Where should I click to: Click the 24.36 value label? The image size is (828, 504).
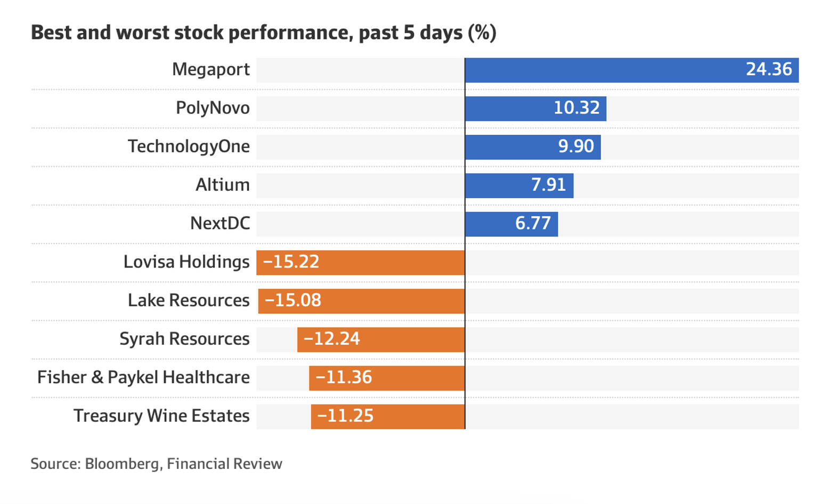click(x=768, y=70)
